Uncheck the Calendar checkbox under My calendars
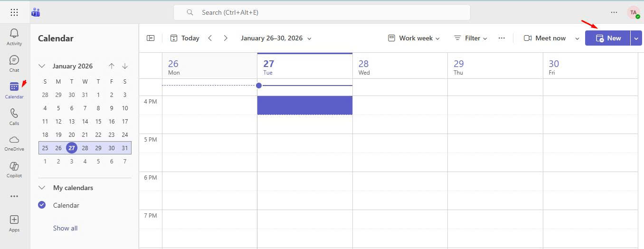 [x=42, y=205]
